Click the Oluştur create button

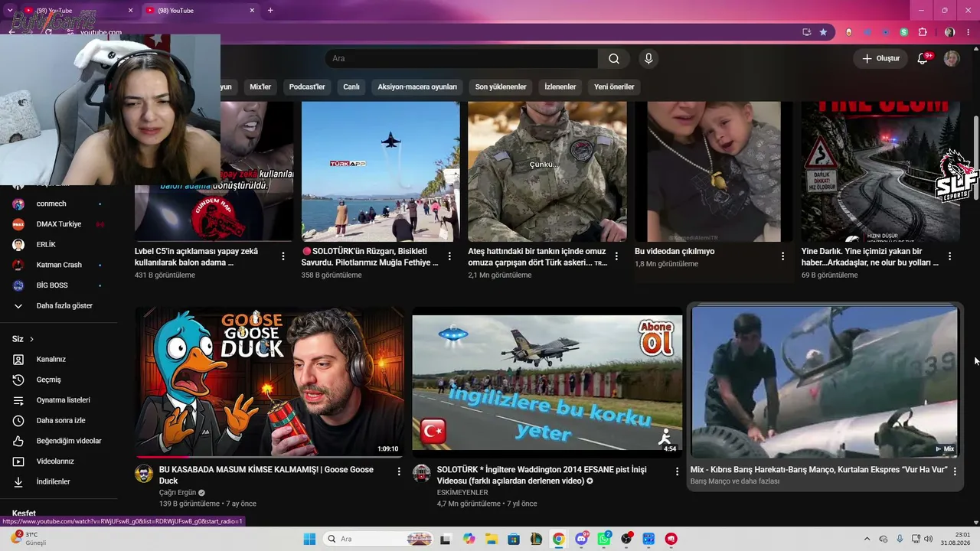880,59
